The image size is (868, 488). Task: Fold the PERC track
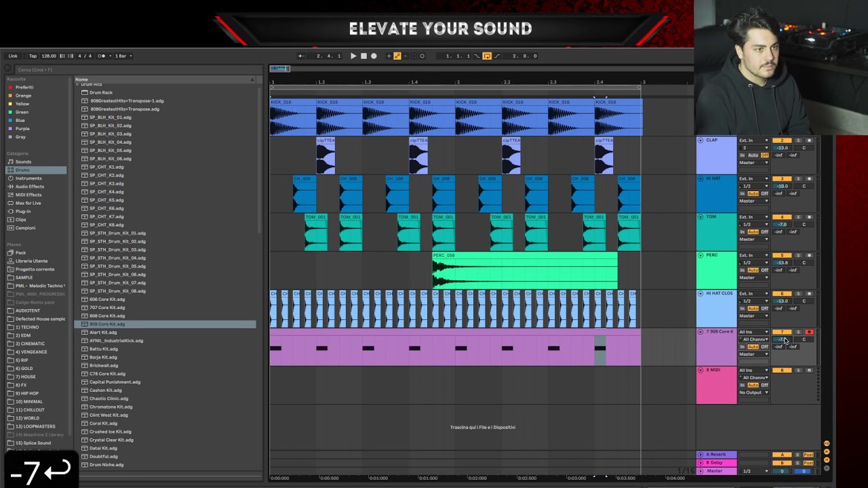(701, 256)
